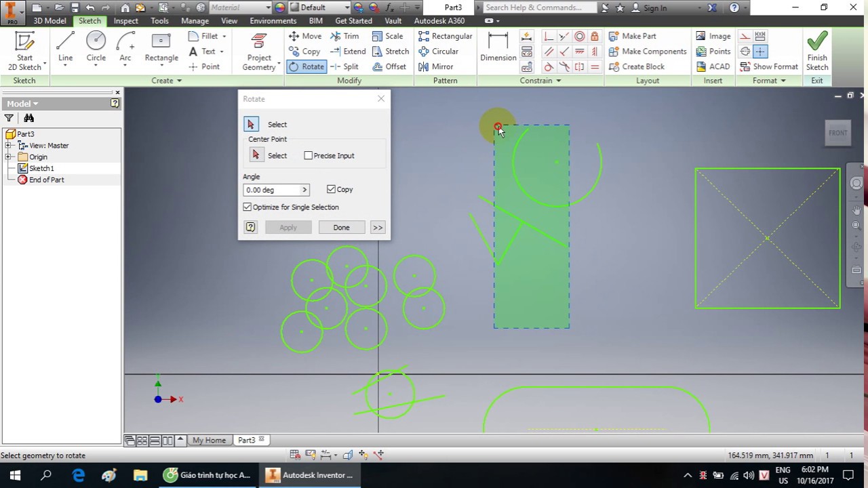Open the filter icon in Model browser

tap(9, 118)
